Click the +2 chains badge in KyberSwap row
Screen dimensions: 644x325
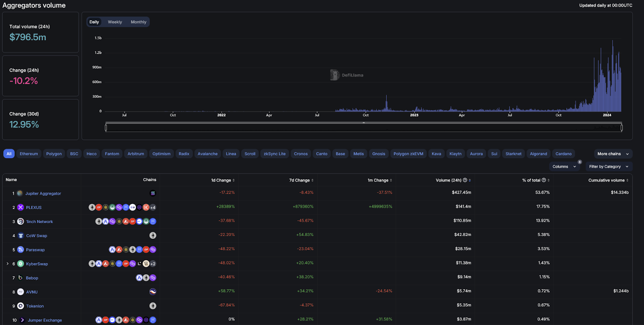pos(153,264)
